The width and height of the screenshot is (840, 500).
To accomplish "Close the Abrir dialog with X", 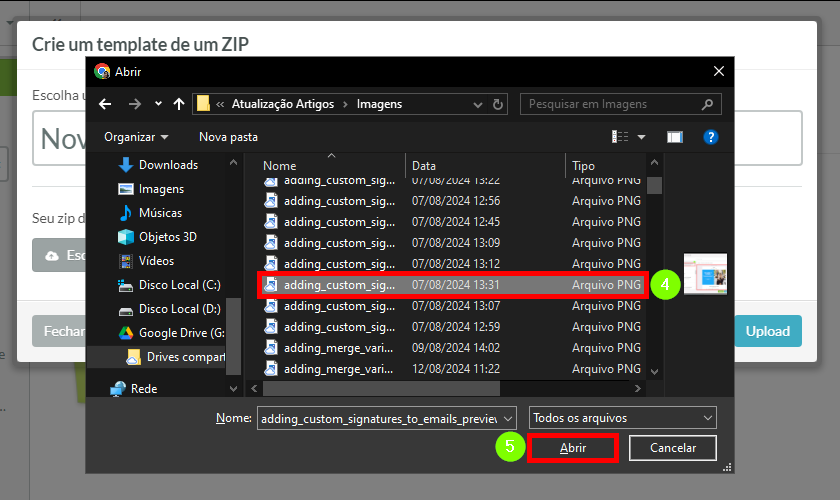I will (719, 71).
